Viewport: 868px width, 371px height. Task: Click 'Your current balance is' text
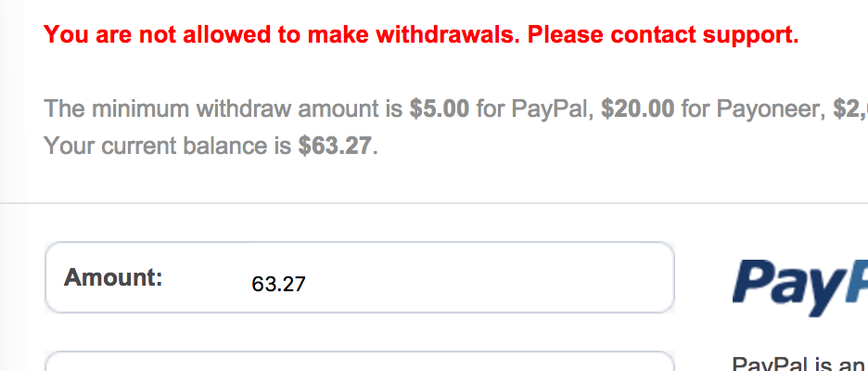click(169, 146)
